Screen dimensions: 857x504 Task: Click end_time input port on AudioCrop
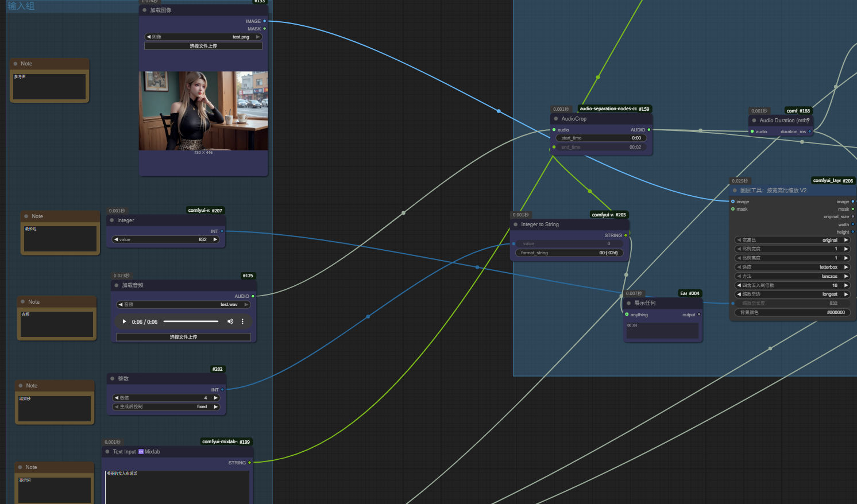tap(554, 147)
